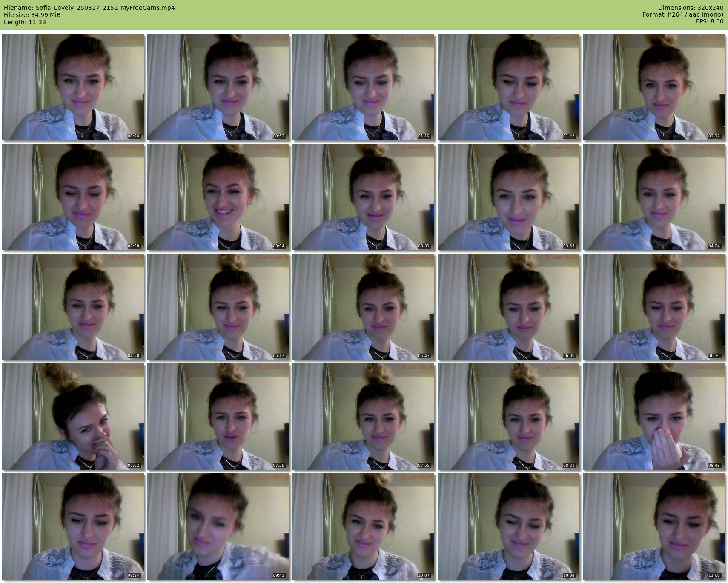Open the thumbnail at 01:19
This screenshot has width=728, height=583.
[364, 87]
